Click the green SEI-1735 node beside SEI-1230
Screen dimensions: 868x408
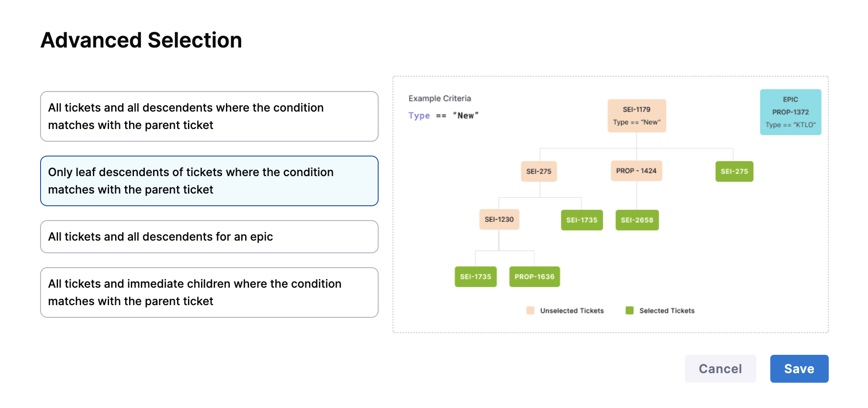pos(581,220)
